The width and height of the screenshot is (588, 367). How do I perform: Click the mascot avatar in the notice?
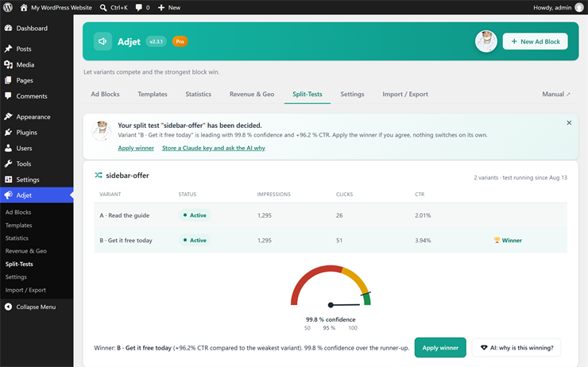pyautogui.click(x=102, y=131)
